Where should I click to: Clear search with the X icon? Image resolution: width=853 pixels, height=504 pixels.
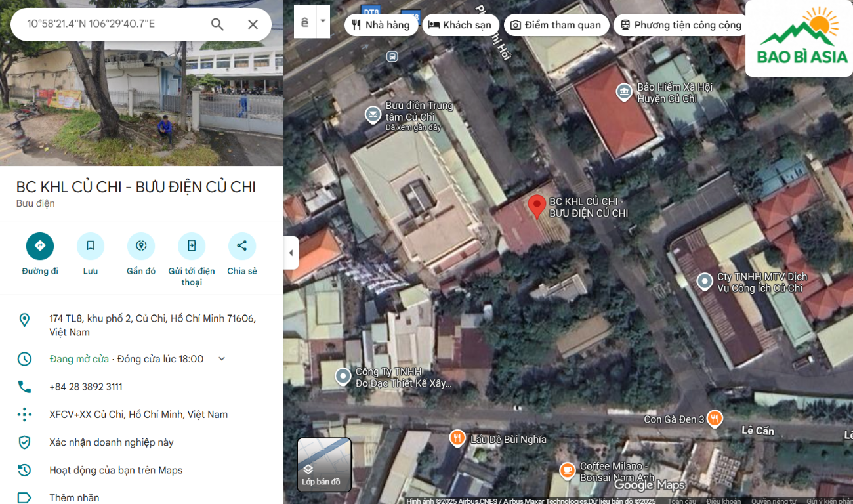pos(253,24)
